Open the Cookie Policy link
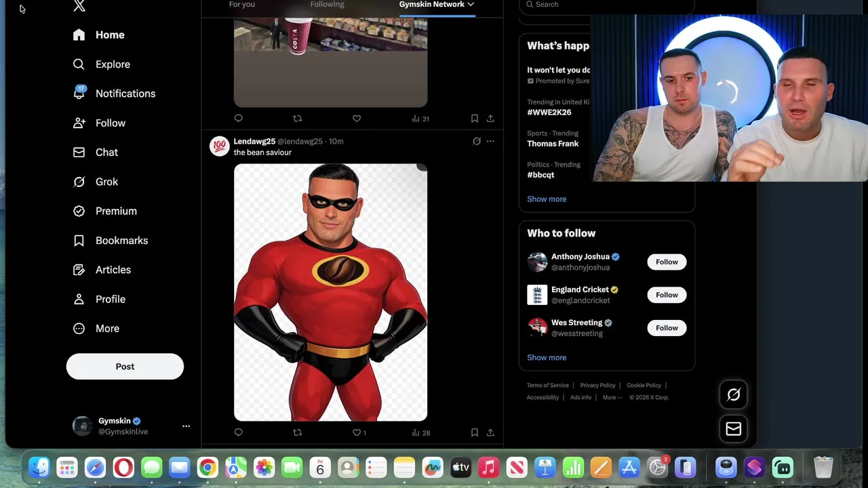 tap(644, 386)
